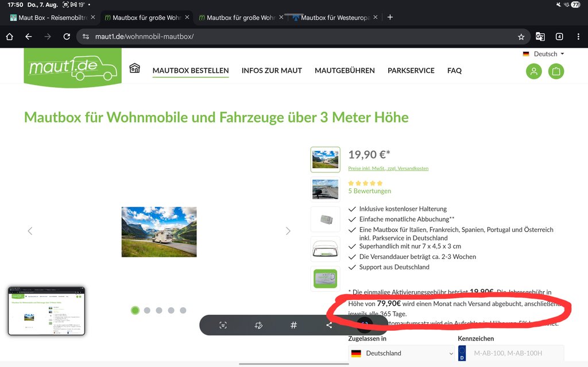The height and width of the screenshot is (367, 588).
Task: Tap the scroll capture screenshot tool
Action: [223, 325]
